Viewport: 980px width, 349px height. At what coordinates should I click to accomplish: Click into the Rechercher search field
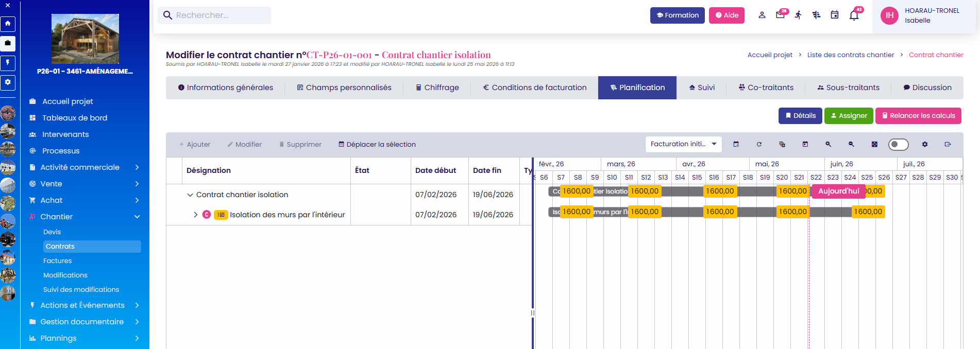click(x=214, y=15)
